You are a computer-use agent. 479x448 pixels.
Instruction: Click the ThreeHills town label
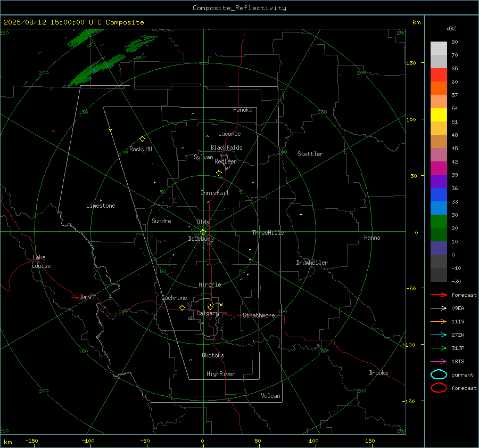[268, 233]
